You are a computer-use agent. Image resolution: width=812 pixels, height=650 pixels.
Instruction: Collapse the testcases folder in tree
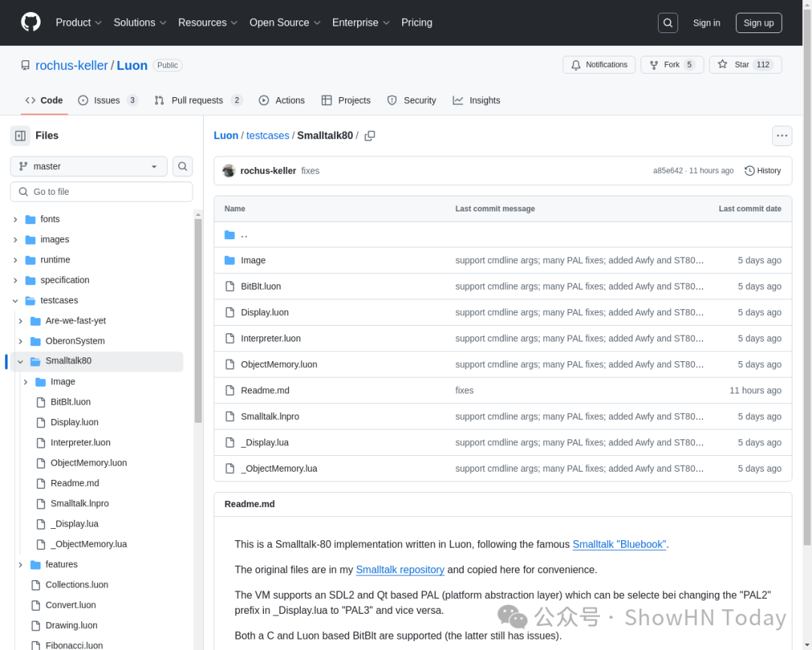[x=16, y=301]
